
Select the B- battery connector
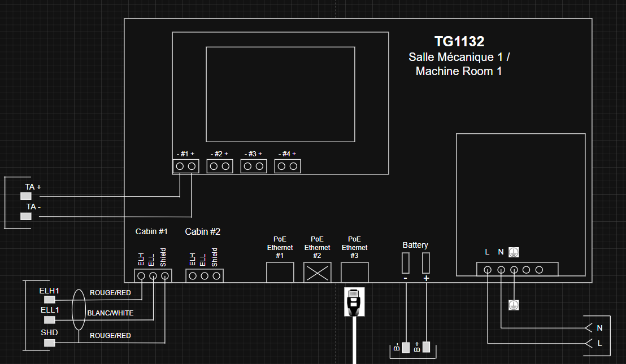405,347
